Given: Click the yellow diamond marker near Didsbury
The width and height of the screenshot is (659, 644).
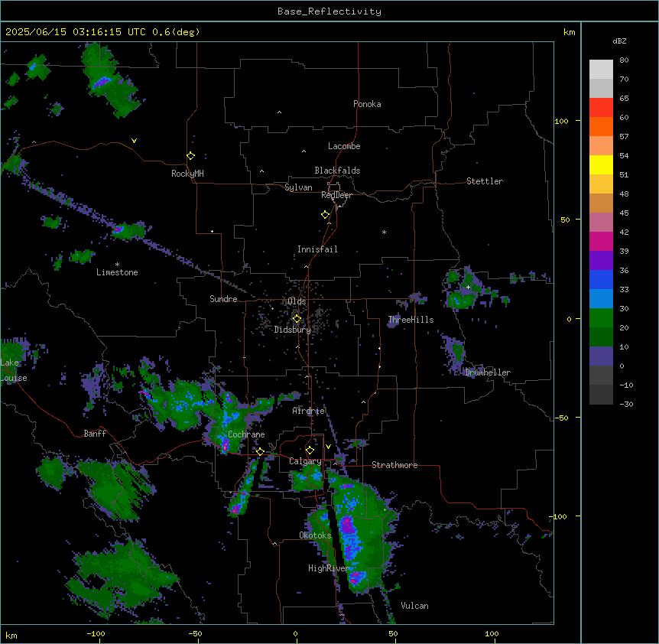Looking at the screenshot, I should [297, 319].
